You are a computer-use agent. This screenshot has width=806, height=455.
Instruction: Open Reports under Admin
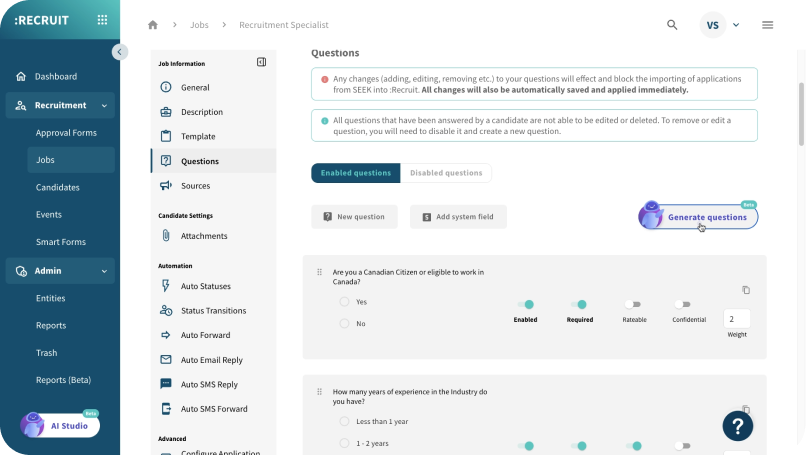point(51,325)
